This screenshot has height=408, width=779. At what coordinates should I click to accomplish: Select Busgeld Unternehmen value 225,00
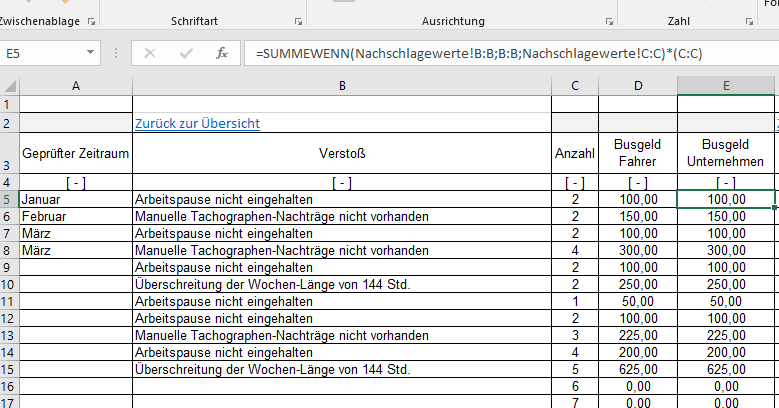[x=726, y=335]
